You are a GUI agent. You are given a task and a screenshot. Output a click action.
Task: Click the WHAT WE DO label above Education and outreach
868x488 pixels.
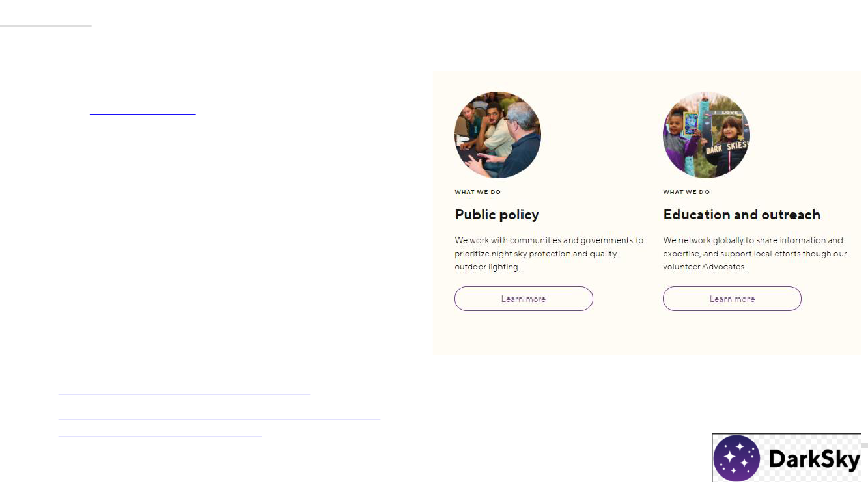[x=686, y=192]
